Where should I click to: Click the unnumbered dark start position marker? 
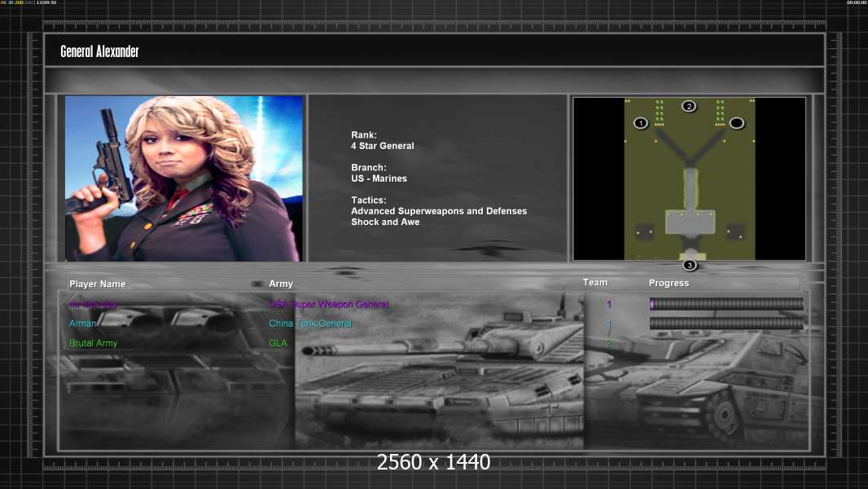tap(737, 123)
